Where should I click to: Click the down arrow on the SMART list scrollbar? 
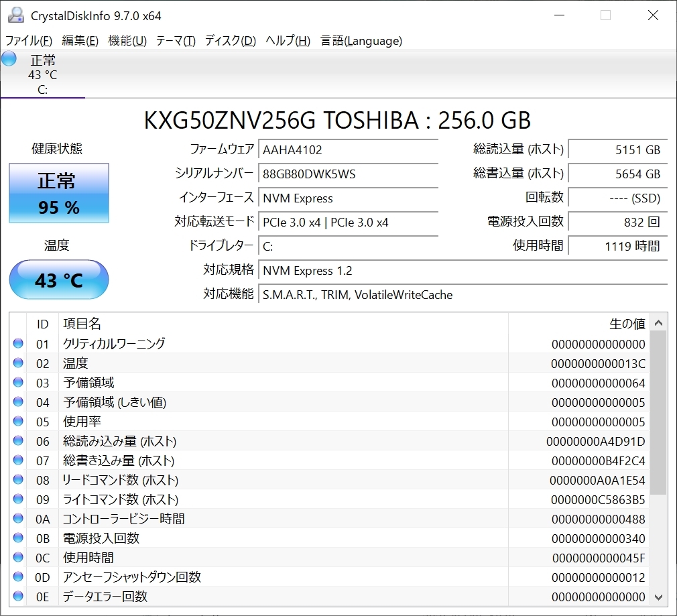coord(658,597)
